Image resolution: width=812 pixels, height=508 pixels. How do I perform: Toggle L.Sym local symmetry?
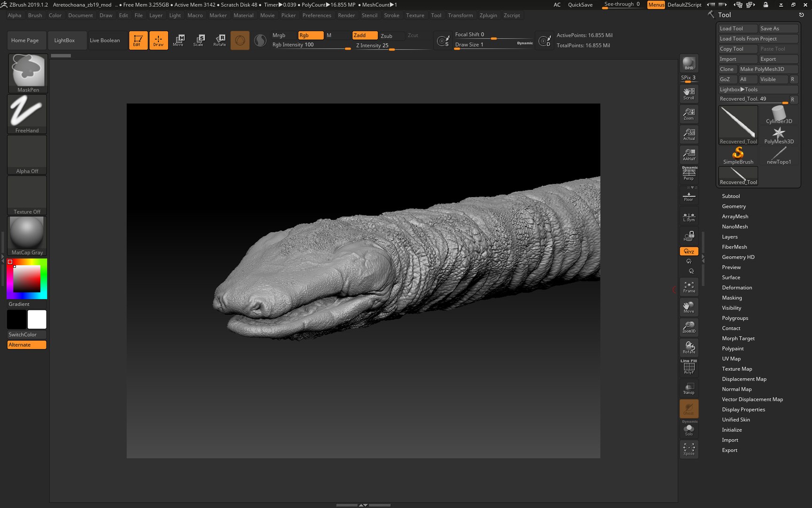(689, 216)
